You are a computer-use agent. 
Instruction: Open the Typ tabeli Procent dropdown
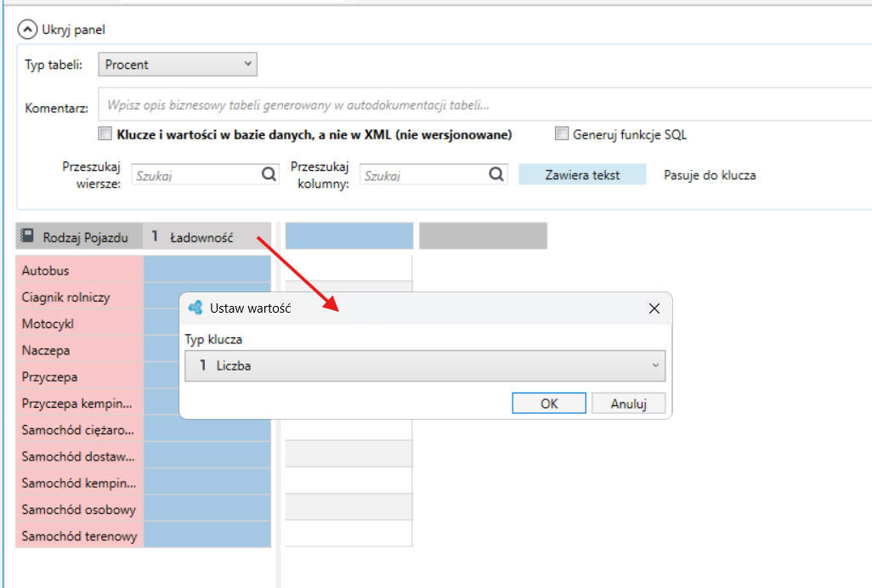click(x=178, y=65)
